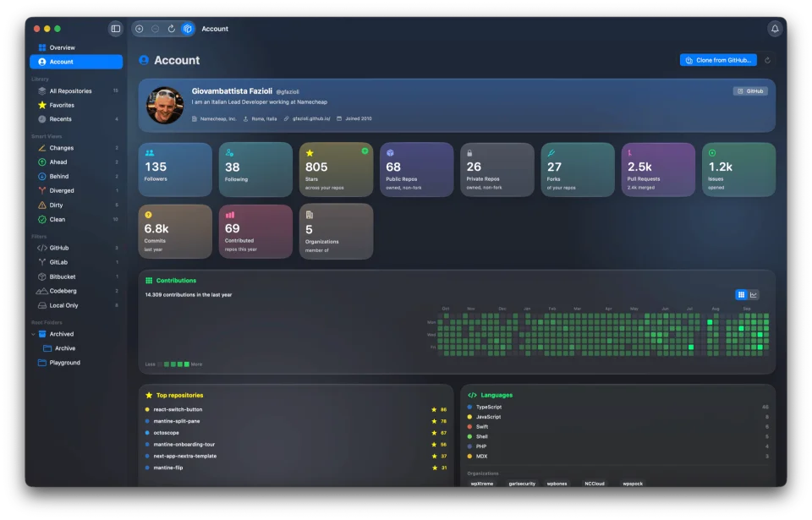The image size is (812, 520).
Task: Click the GitHub filter icon
Action: tap(42, 248)
